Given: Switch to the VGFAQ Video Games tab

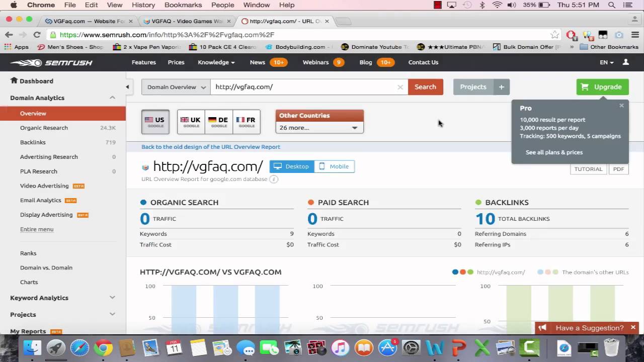Looking at the screenshot, I should 187,21.
